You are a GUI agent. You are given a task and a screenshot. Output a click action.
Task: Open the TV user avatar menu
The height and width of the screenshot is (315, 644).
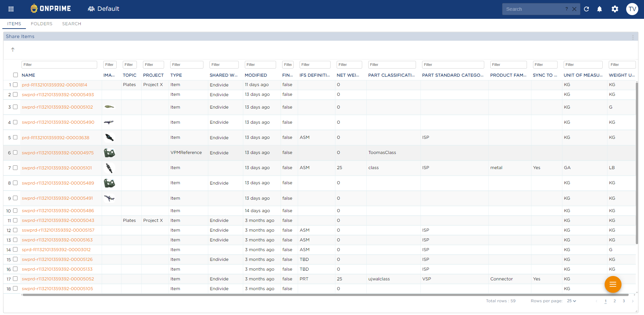pyautogui.click(x=632, y=9)
